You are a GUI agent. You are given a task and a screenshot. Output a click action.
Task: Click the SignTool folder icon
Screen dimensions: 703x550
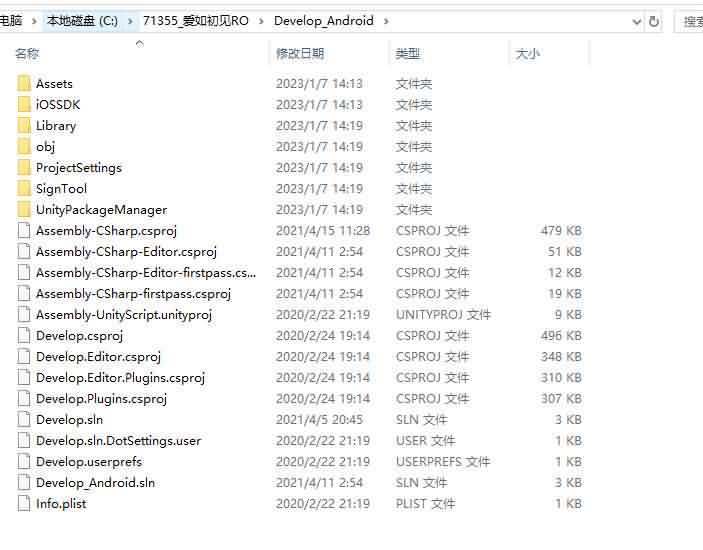pos(24,189)
